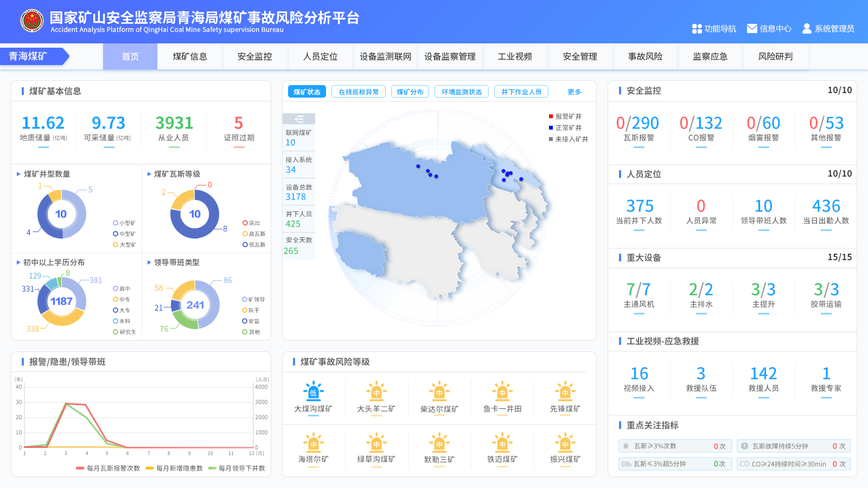This screenshot has width=868, height=488.
Task: Click the 海塔尔矿 risk alarm icon
Action: pyautogui.click(x=313, y=442)
